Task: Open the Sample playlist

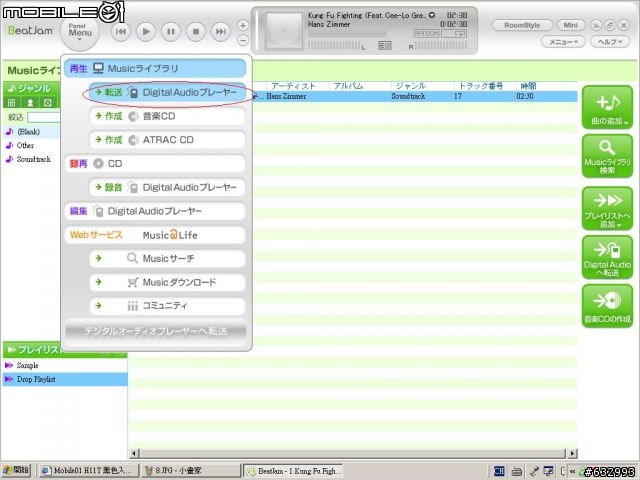Action: pyautogui.click(x=65, y=365)
